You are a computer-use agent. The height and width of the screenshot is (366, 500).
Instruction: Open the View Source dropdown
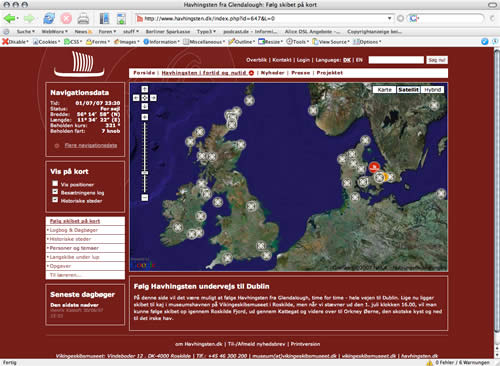click(x=331, y=42)
